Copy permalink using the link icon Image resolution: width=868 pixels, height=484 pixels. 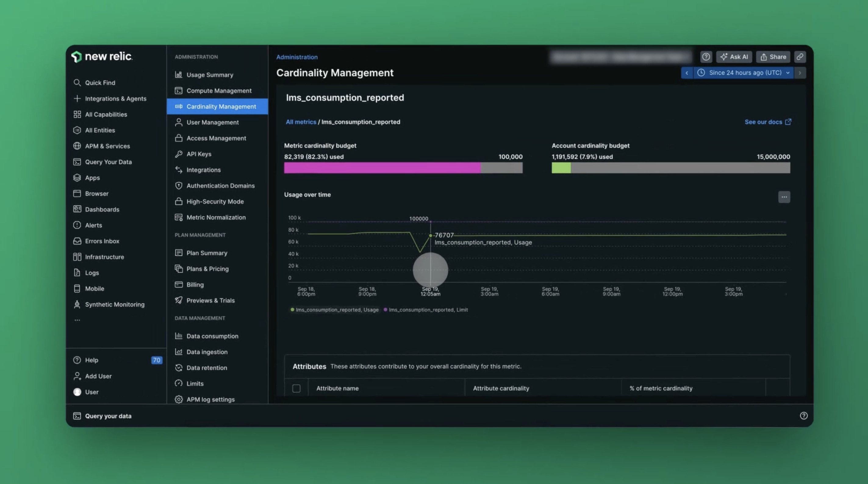[x=800, y=57]
